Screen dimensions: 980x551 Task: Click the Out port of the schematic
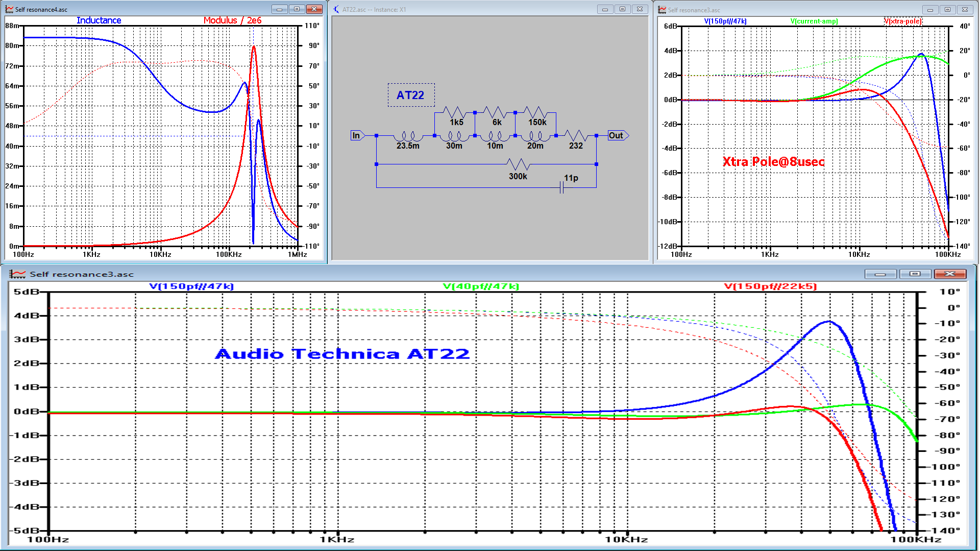tap(618, 135)
